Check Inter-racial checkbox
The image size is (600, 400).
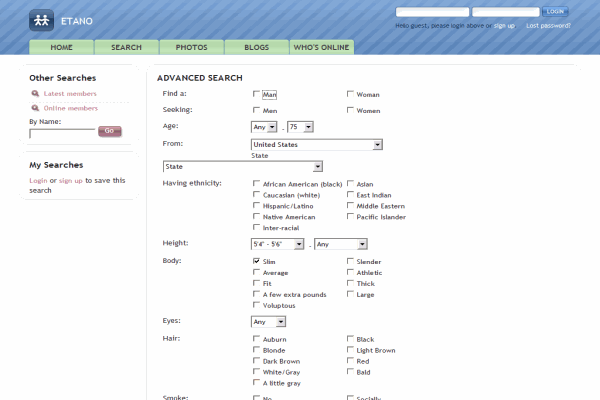[256, 227]
